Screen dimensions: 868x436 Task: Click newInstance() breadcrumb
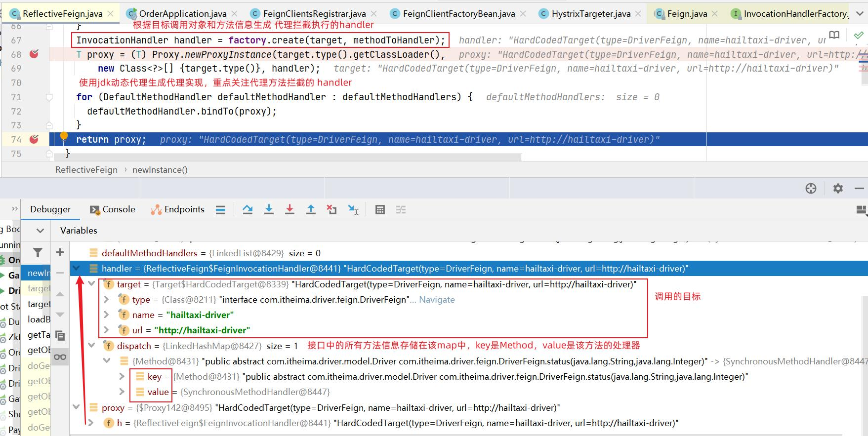pos(160,170)
